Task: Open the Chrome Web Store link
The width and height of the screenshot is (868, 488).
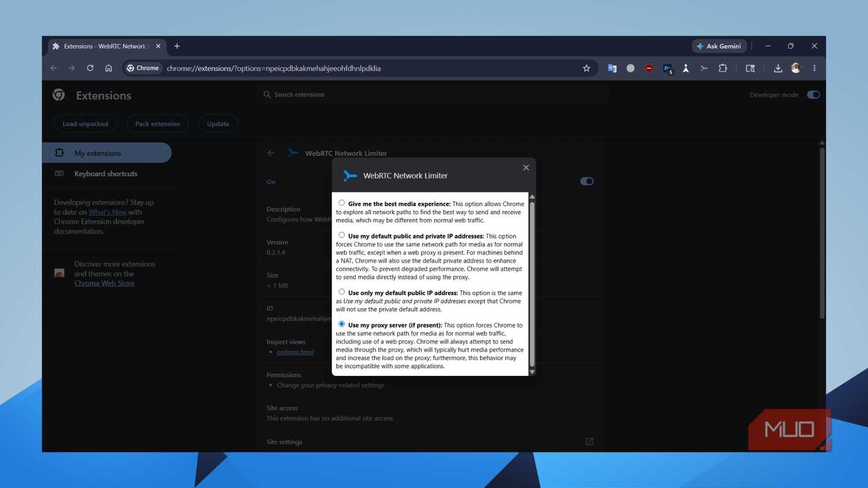Action: click(104, 283)
